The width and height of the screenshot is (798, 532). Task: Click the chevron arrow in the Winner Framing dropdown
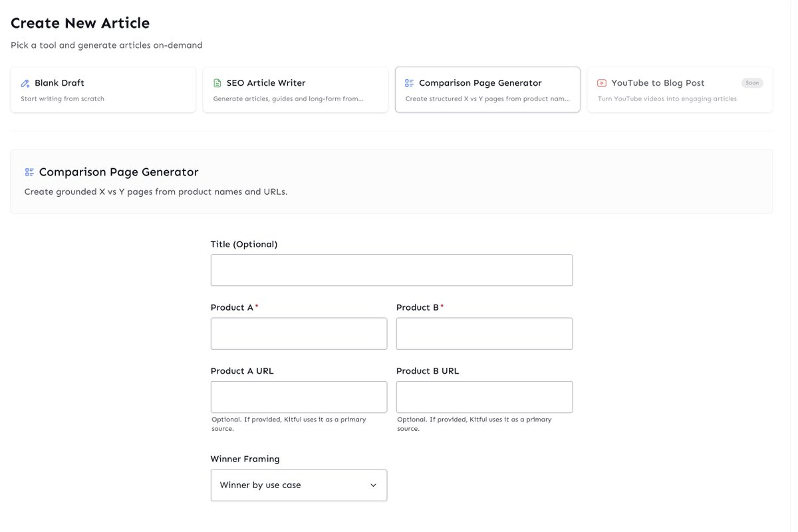(373, 485)
